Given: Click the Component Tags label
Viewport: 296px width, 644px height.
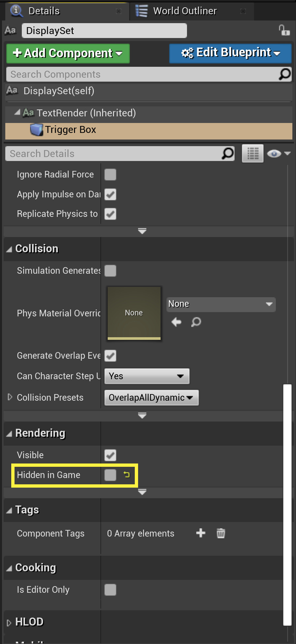Looking at the screenshot, I should [x=51, y=533].
